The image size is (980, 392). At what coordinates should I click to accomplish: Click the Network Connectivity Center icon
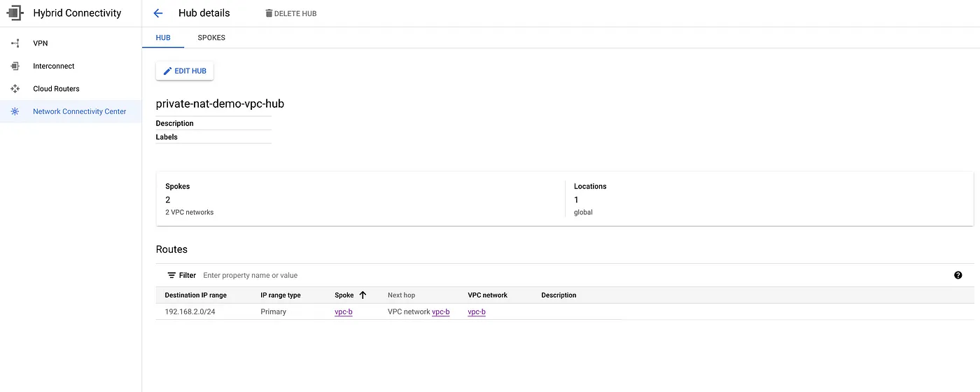[15, 111]
